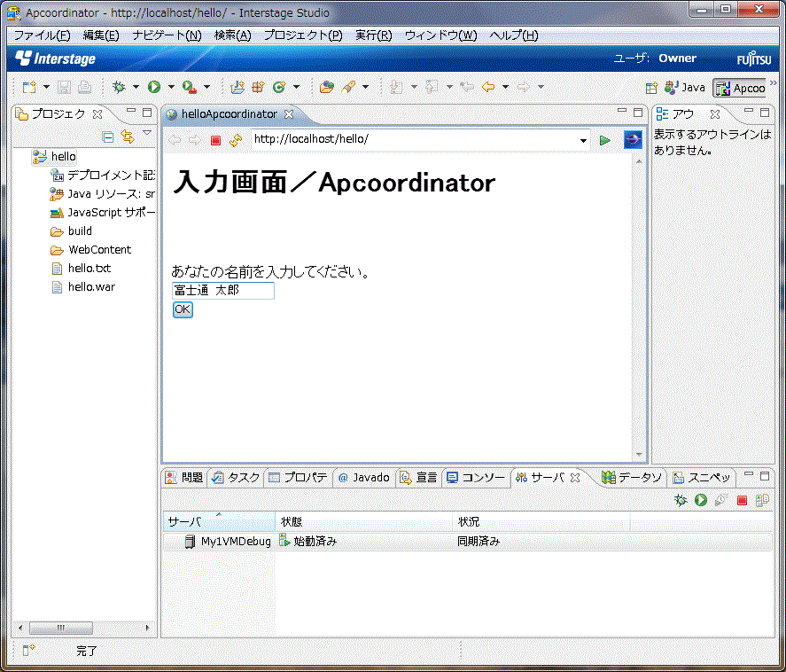Screen dimensions: 786x672
Task: Click the name input field
Action: coord(223,291)
